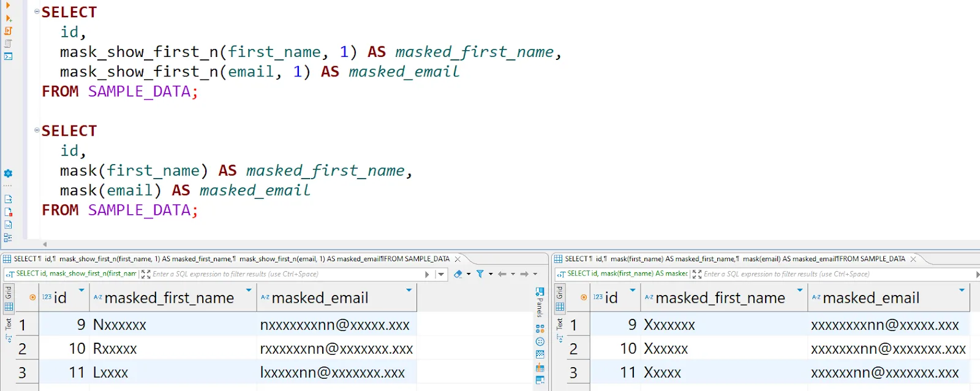Click the execute SQL script icon
980x391 pixels.
9,31
